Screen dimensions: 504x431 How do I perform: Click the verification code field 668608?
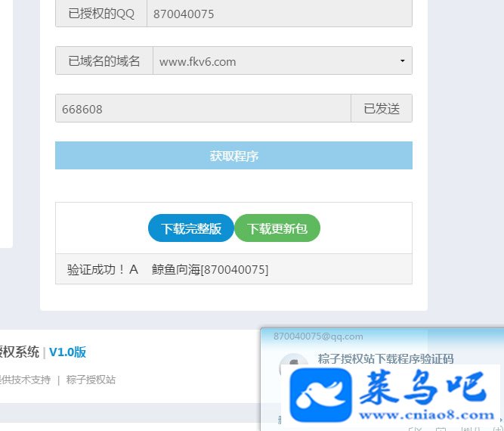[203, 108]
